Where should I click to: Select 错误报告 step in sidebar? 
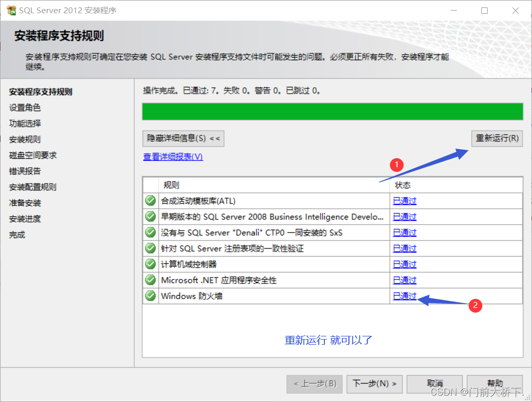coord(25,171)
